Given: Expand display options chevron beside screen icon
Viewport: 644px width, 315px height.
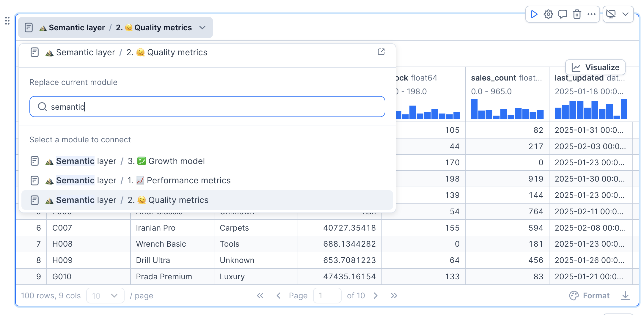Looking at the screenshot, I should 625,14.
